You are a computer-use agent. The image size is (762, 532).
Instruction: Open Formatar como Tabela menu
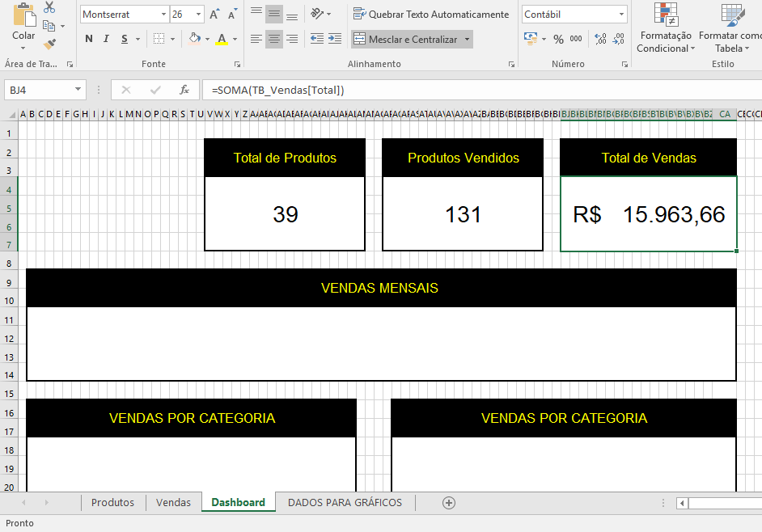(730, 28)
